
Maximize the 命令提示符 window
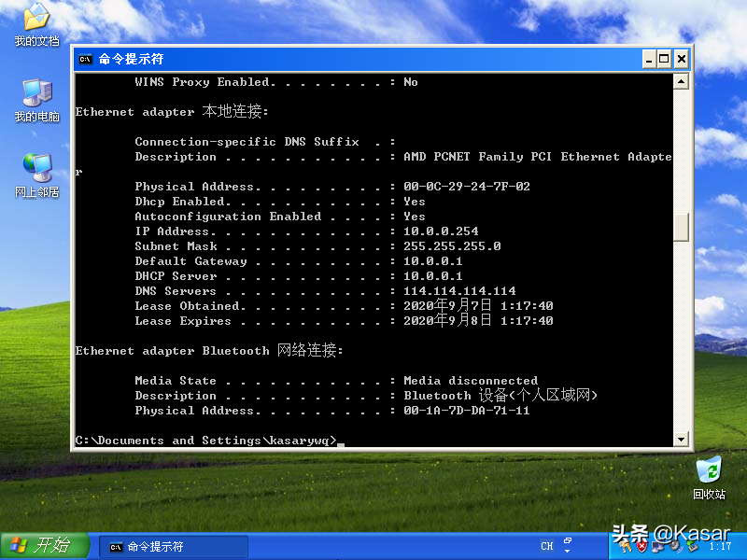coord(664,59)
